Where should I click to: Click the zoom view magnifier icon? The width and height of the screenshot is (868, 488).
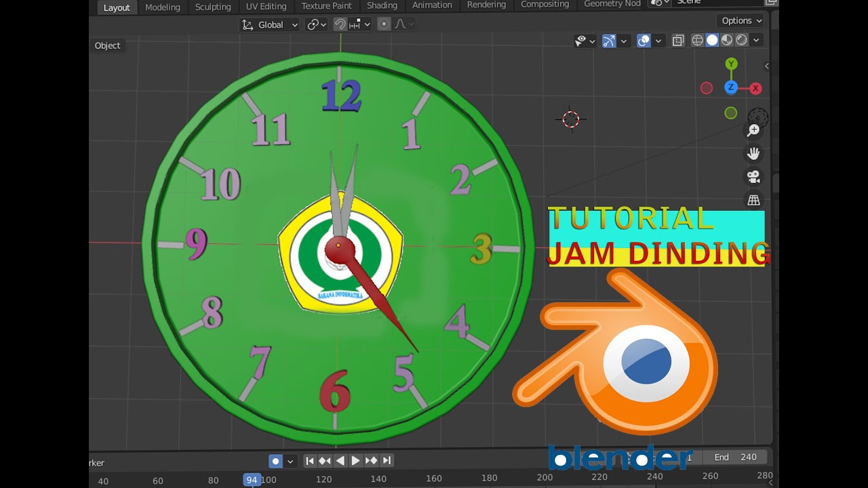[x=753, y=130]
